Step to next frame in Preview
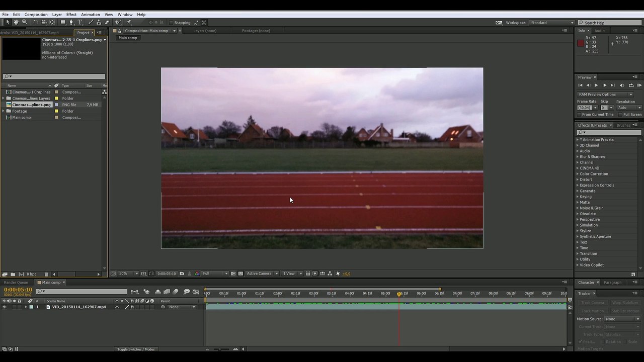The height and width of the screenshot is (362, 644). coord(604,85)
